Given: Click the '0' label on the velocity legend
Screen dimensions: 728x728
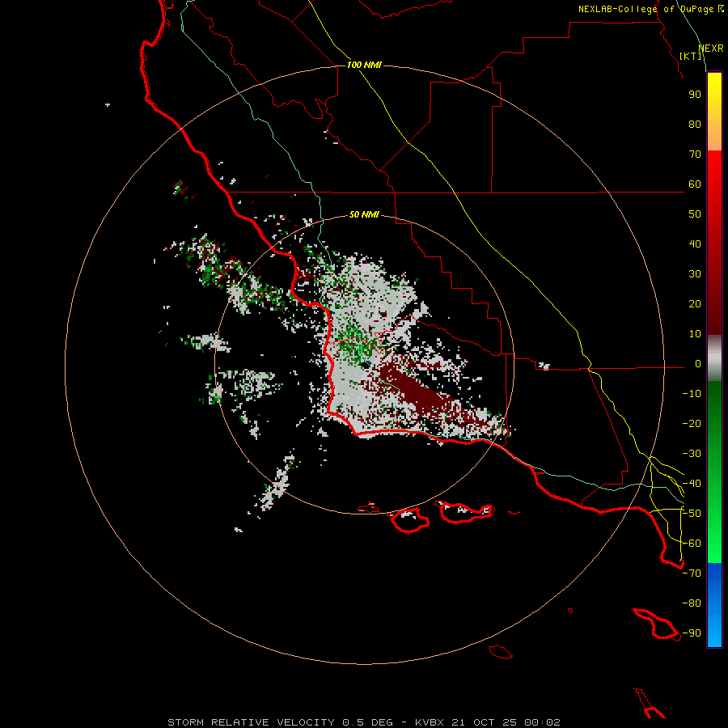Looking at the screenshot, I should click(x=698, y=364).
